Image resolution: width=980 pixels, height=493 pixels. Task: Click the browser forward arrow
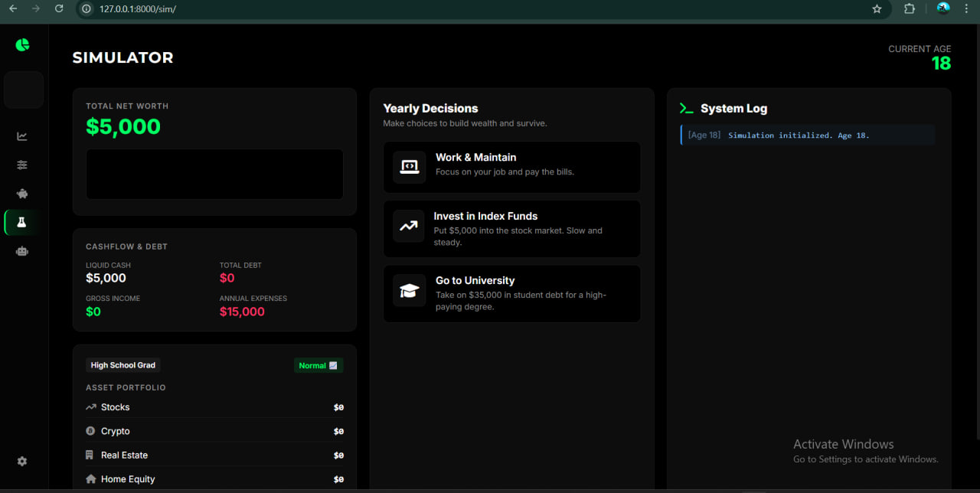[x=36, y=8]
